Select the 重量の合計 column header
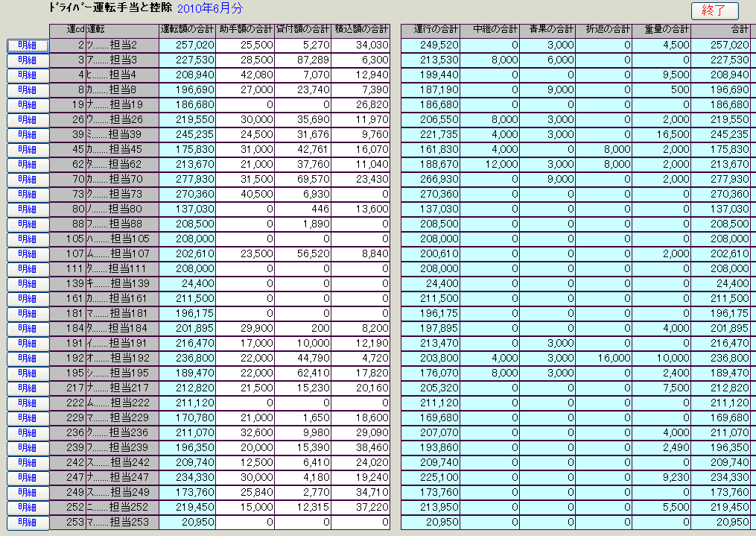 [661, 30]
